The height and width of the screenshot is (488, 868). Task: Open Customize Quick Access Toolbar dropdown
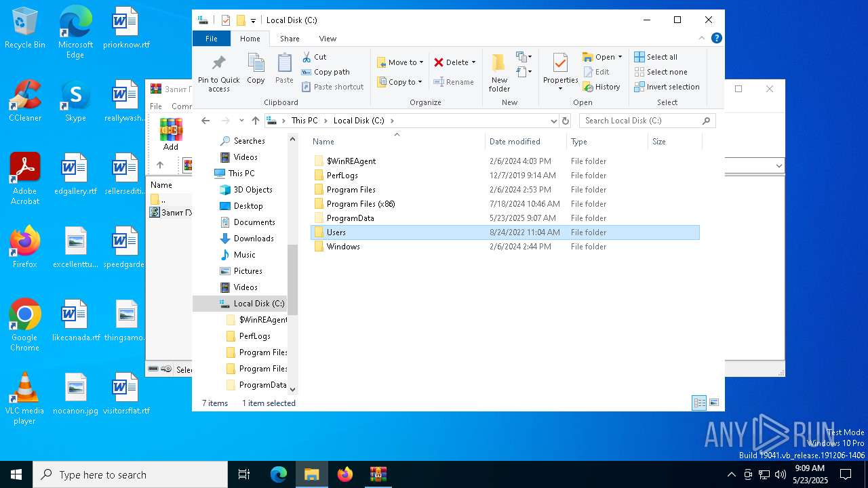[x=253, y=21]
